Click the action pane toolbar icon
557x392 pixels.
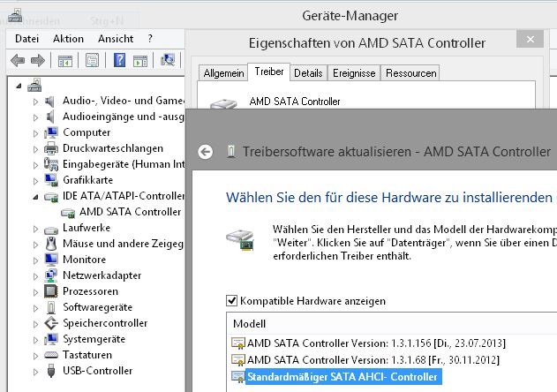tap(140, 61)
